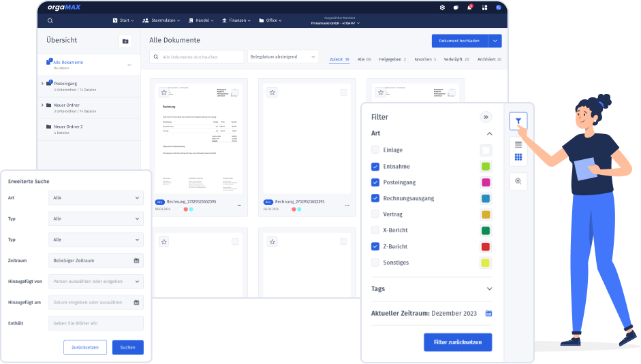This screenshot has width=641, height=364.
Task: Open options menu for Alle Dokumente folder
Action: click(x=129, y=65)
